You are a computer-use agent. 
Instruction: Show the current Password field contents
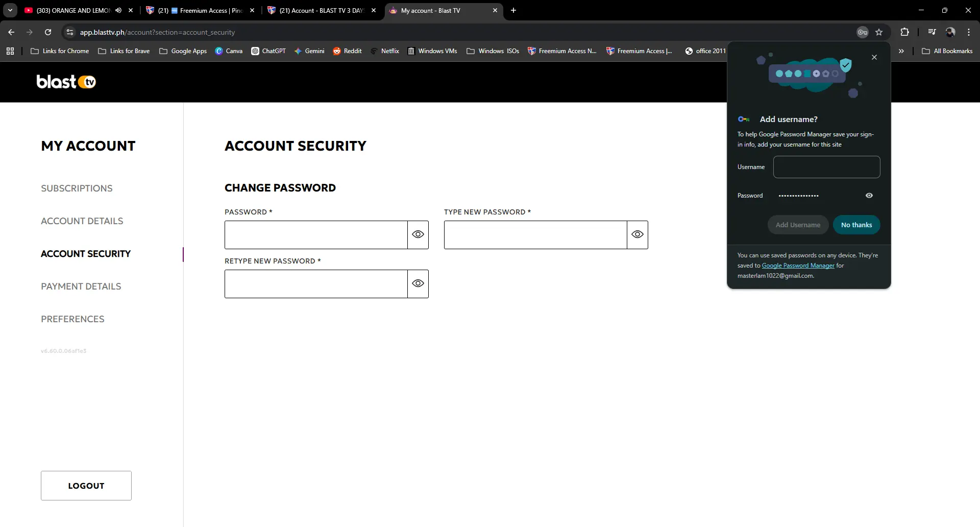point(418,234)
